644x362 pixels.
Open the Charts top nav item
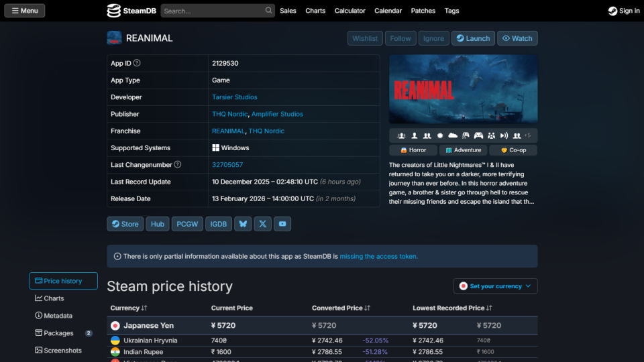point(315,11)
